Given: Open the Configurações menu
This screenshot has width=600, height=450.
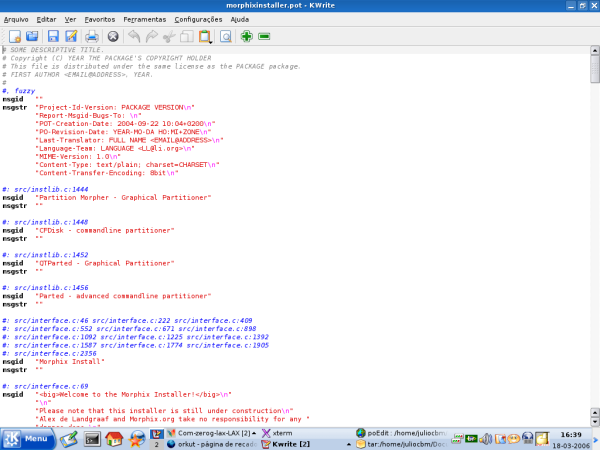Looking at the screenshot, I should pos(198,20).
